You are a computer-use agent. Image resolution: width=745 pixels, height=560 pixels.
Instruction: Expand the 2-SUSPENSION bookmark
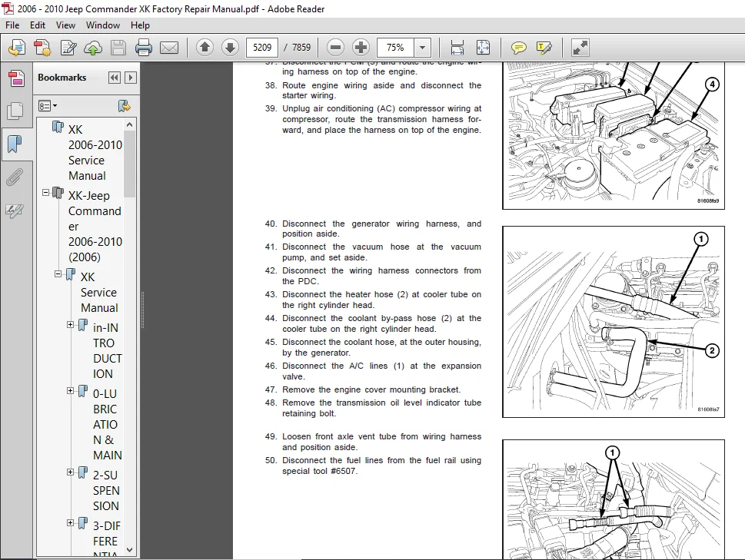[x=70, y=472]
